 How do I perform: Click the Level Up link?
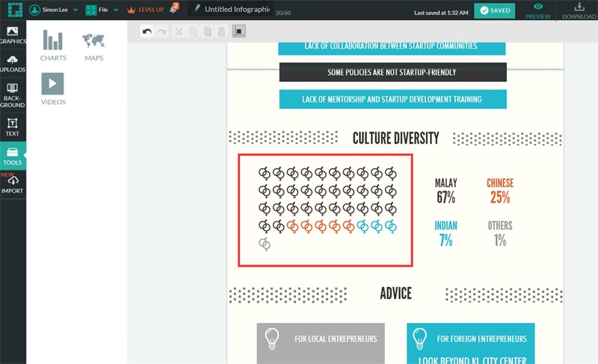pyautogui.click(x=146, y=10)
